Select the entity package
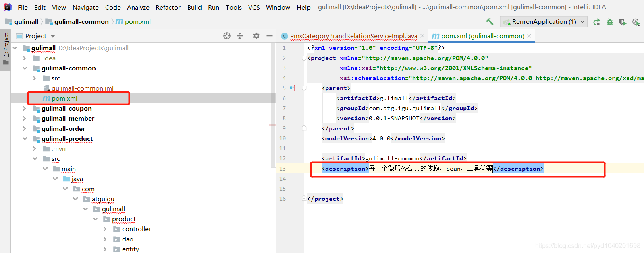This screenshot has width=644, height=253. click(130, 249)
